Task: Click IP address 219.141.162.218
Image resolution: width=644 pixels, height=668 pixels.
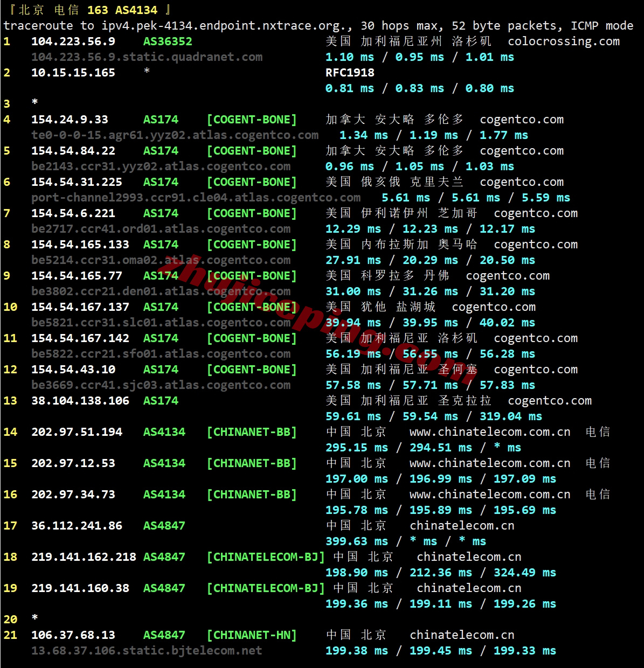Action: (x=84, y=557)
